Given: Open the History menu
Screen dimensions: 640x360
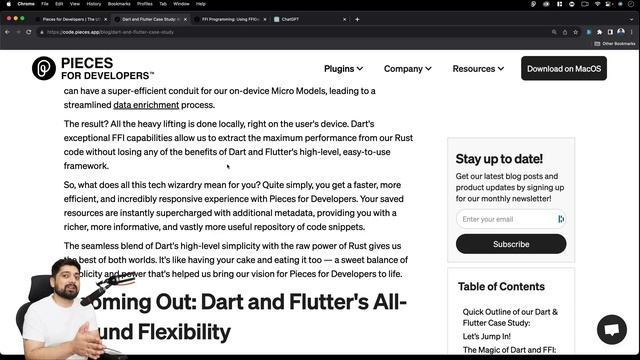Looking at the screenshot, I should click(x=93, y=4).
